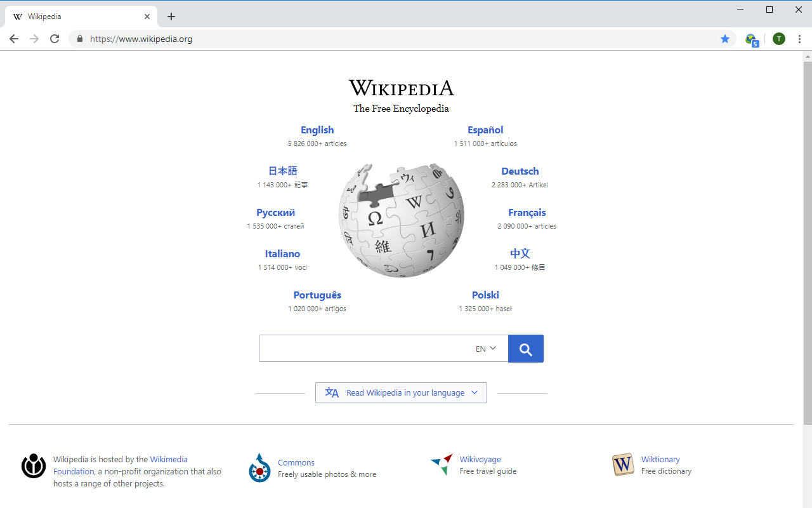Screen dimensions: 812x508
Task: Open the 中文 Wikipedia link
Action: (520, 253)
